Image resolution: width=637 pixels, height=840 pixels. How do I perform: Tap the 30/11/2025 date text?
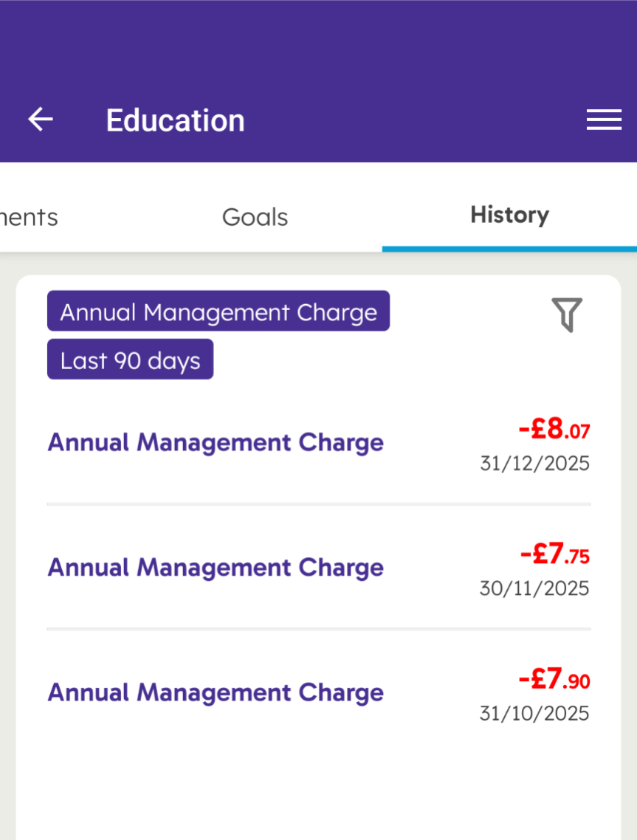tap(534, 588)
